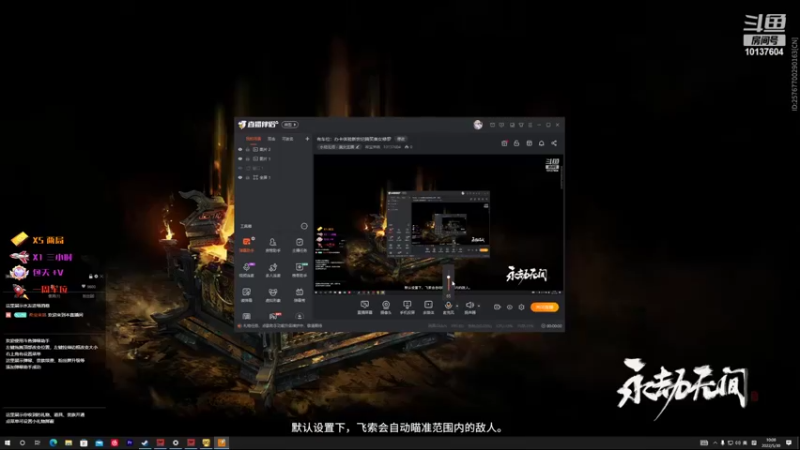
Task: Open Task View on the taskbar
Action: coord(37,443)
